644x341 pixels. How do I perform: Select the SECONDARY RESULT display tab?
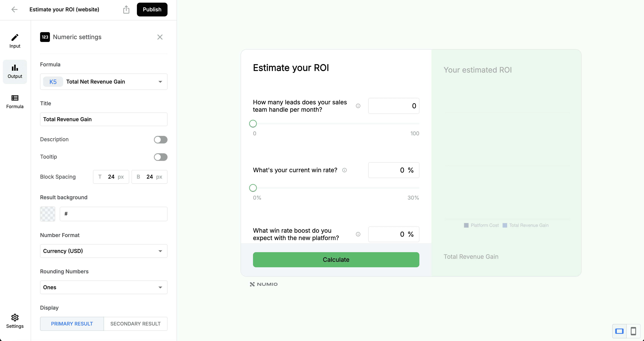pyautogui.click(x=136, y=324)
